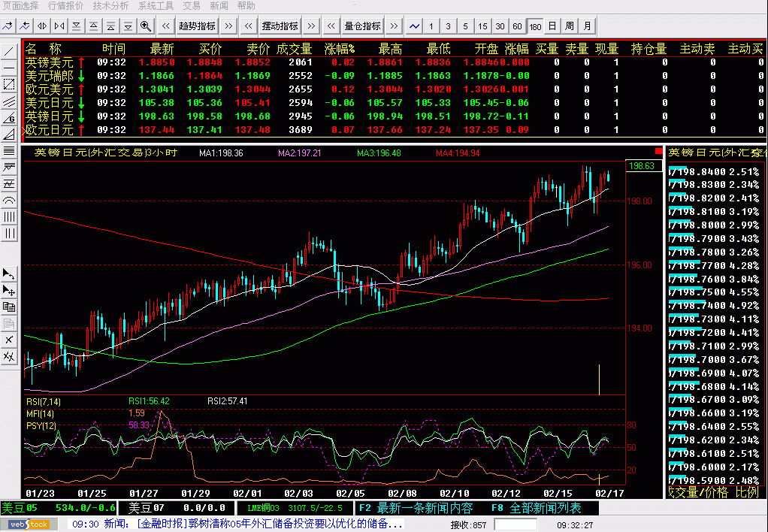Open the 行情报价 menu

pyautogui.click(x=65, y=6)
